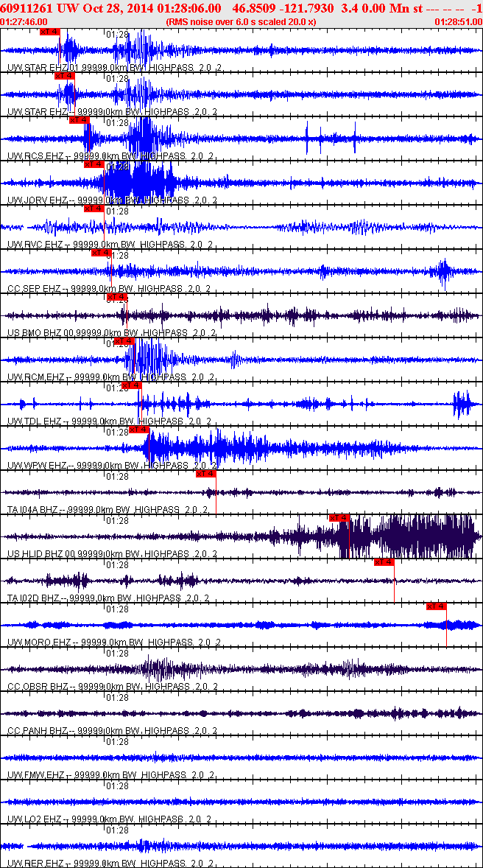
Task: Click the red pick flag on UW.RCM trace
Action: [x=124, y=341]
